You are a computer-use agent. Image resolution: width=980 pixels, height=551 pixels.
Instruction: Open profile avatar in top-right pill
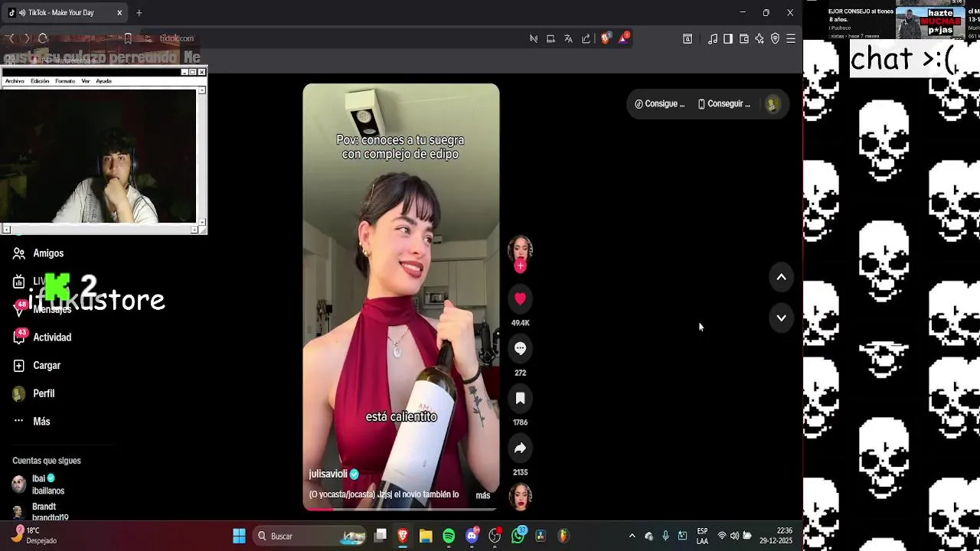tap(773, 104)
